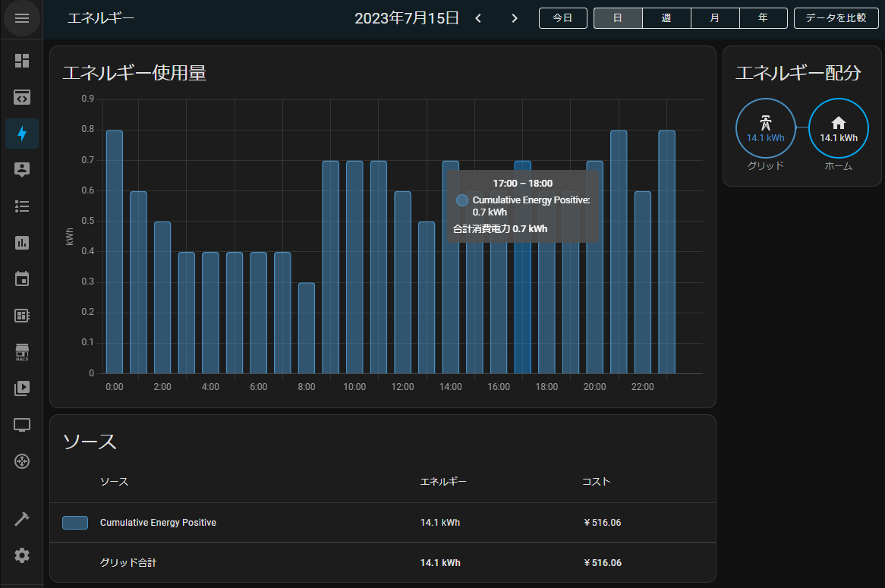Go to next day with right chevron
The width and height of the screenshot is (885, 588).
(x=514, y=19)
